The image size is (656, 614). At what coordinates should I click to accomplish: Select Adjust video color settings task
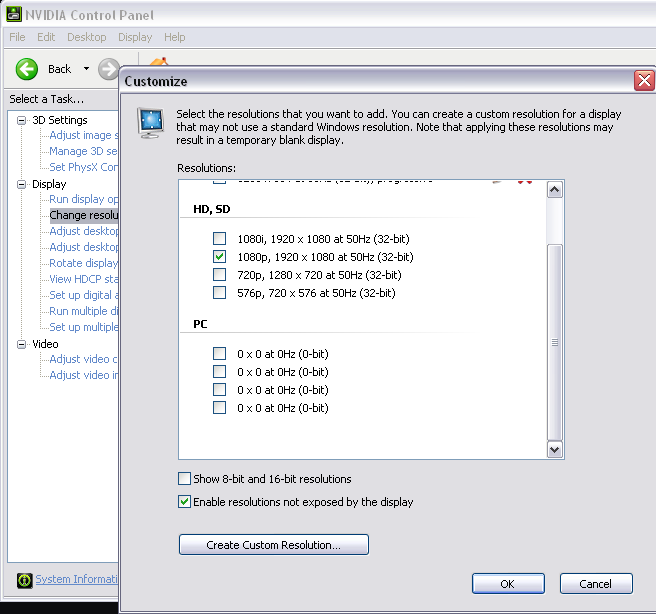click(x=83, y=359)
